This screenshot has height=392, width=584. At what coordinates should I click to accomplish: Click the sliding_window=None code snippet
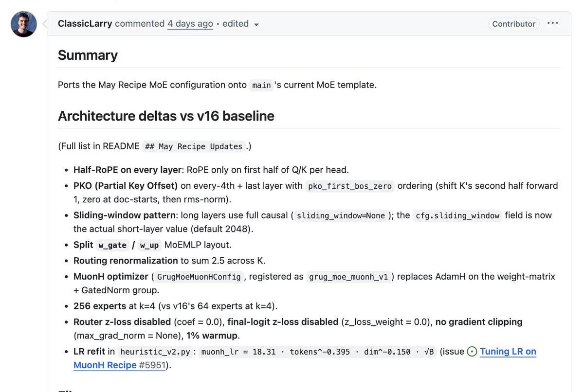click(x=341, y=216)
